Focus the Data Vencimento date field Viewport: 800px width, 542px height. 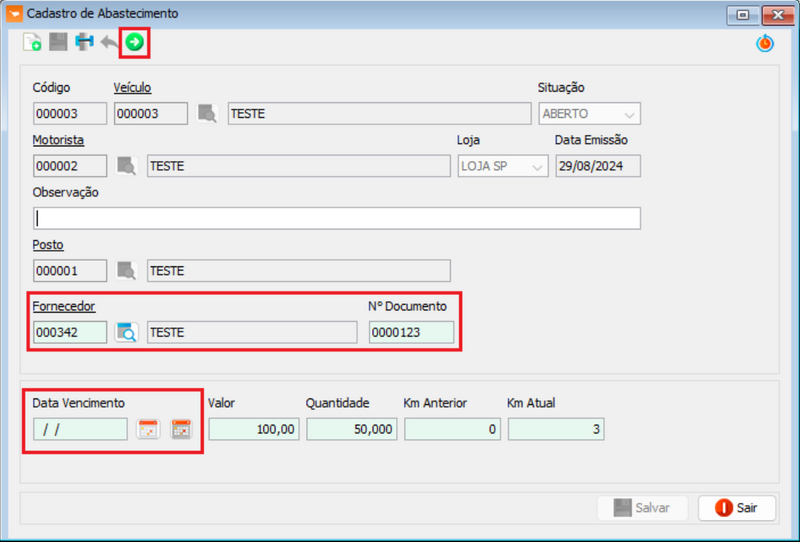pyautogui.click(x=80, y=430)
